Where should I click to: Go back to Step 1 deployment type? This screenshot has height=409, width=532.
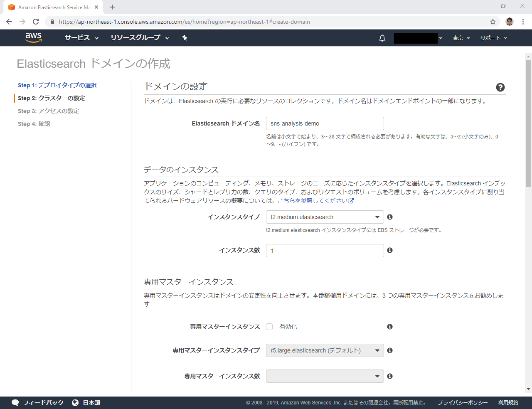click(x=57, y=85)
